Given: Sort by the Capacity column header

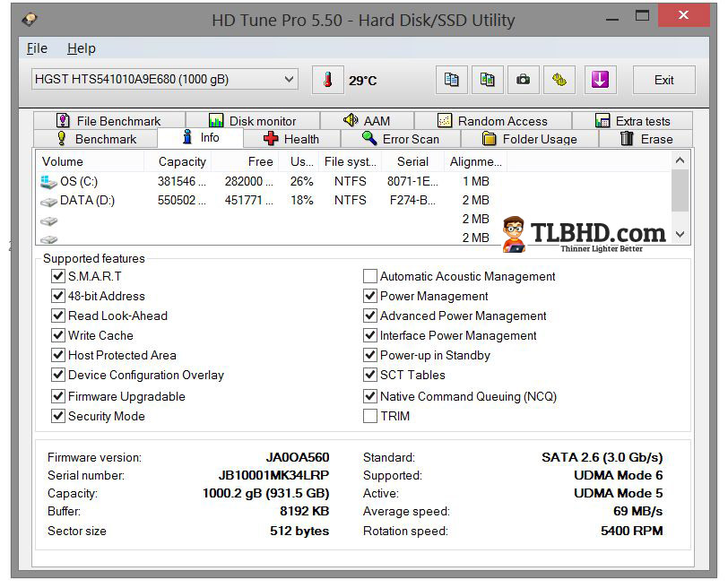Looking at the screenshot, I should 178,161.
